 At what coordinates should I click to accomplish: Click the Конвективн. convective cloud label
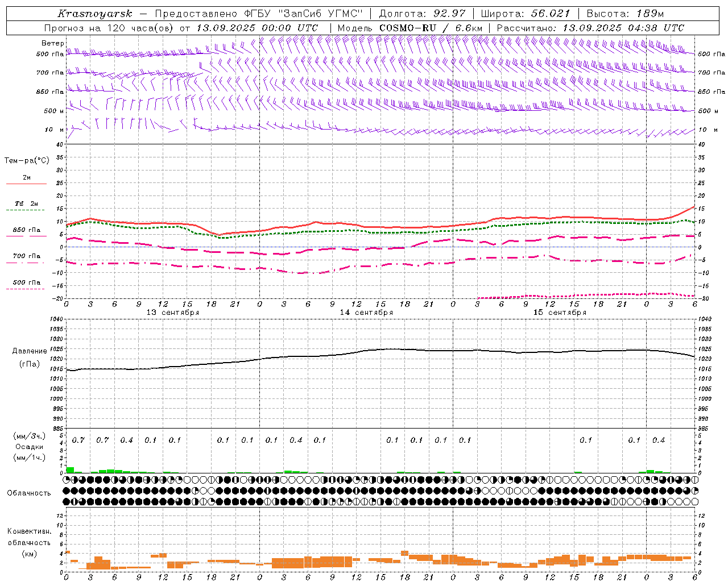click(30, 531)
